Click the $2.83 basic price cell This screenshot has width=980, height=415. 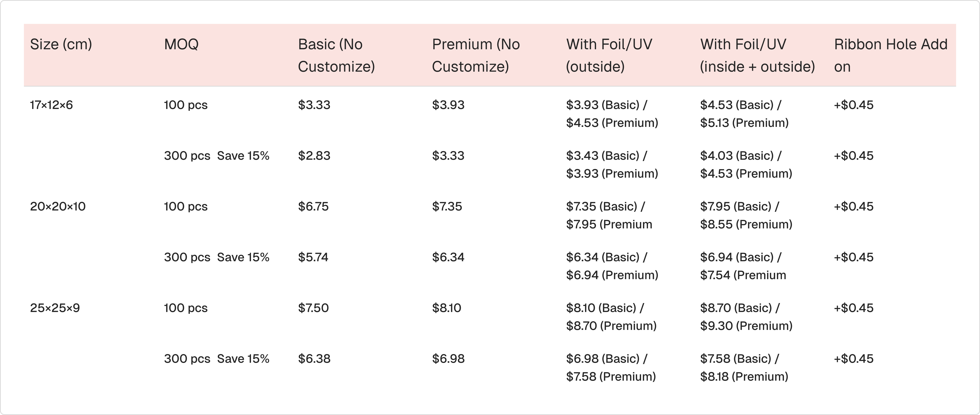click(314, 156)
